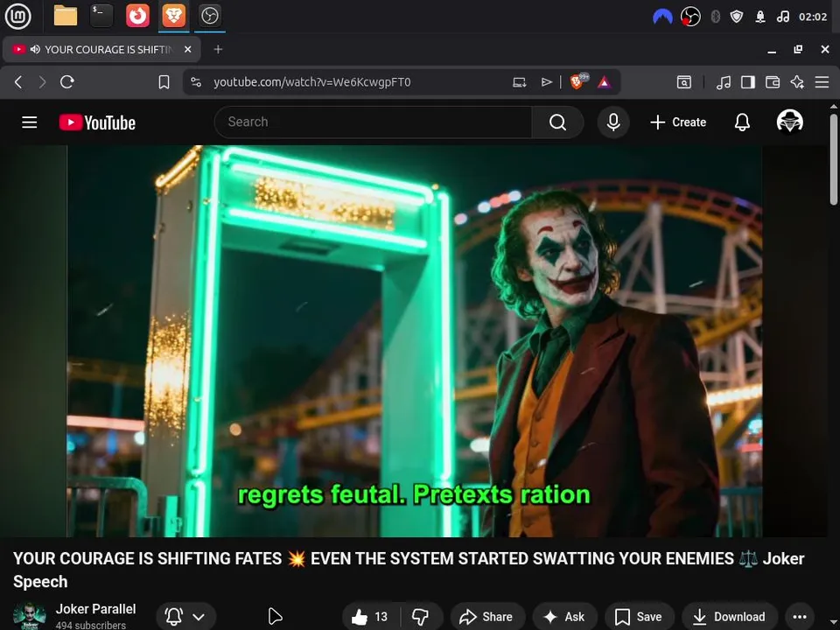Click the install app icon in address bar
This screenshot has width=840, height=630.
519,82
